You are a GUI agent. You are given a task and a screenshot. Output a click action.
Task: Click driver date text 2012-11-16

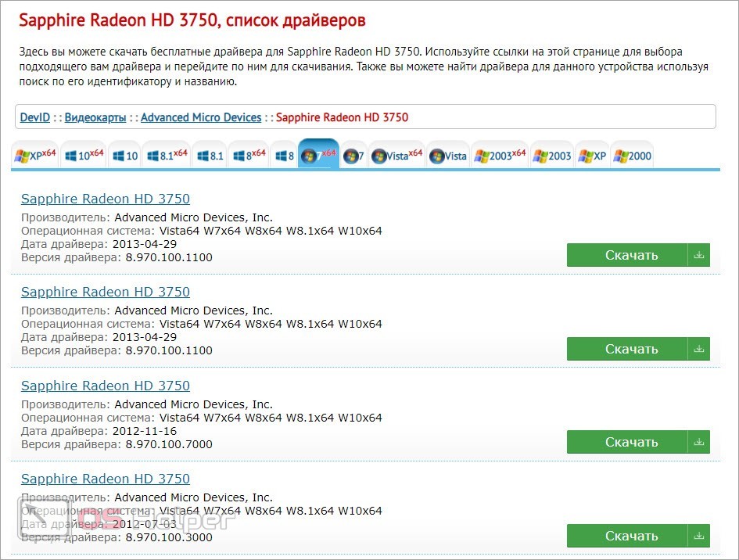click(144, 431)
